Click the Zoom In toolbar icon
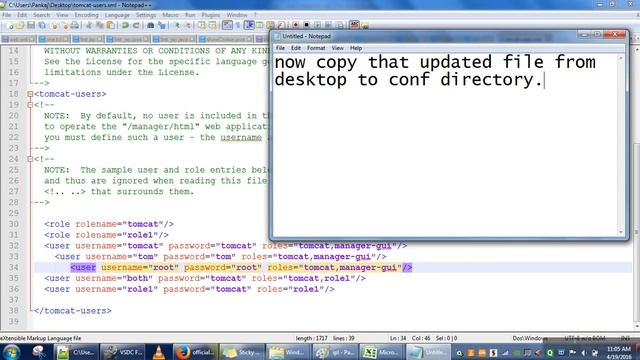The width and height of the screenshot is (640, 360). coord(177,25)
